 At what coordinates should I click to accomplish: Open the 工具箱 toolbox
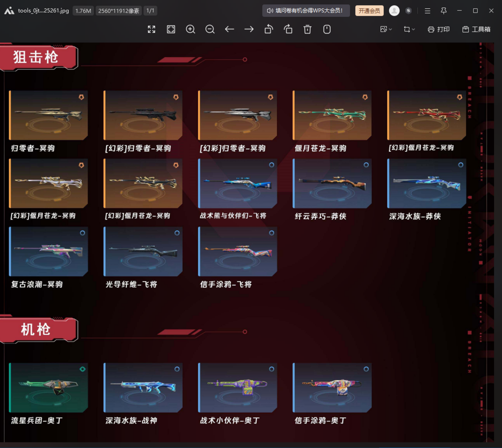[476, 29]
